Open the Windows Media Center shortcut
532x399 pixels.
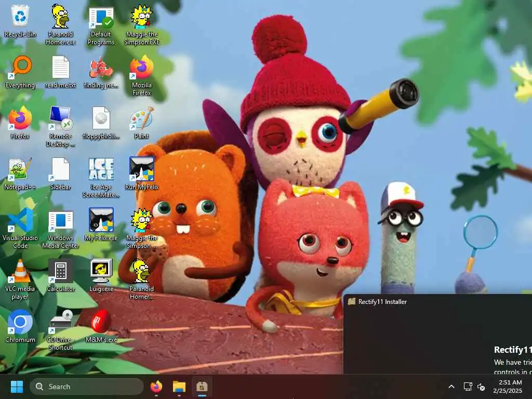[60, 229]
